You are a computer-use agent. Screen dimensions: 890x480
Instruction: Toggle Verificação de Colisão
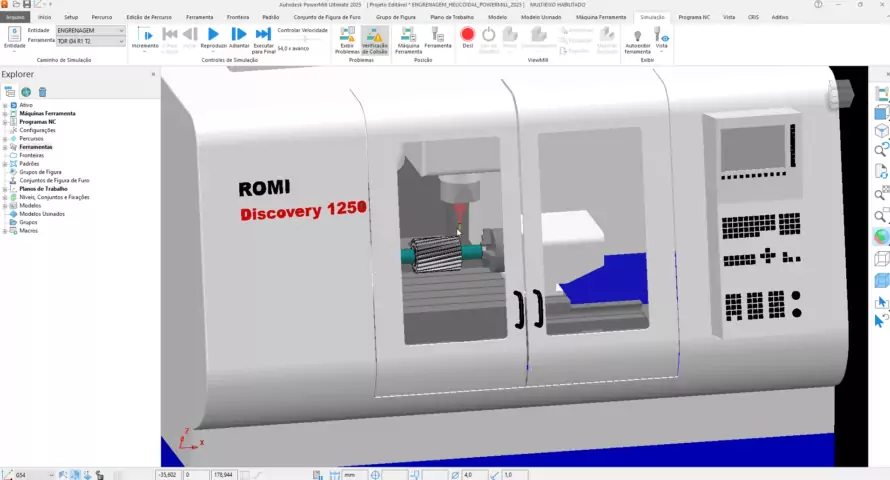tap(375, 40)
